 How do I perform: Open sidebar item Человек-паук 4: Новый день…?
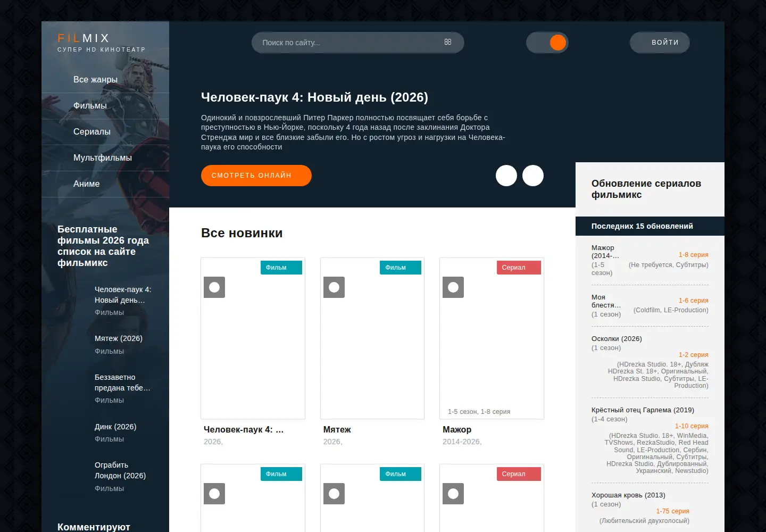123,295
